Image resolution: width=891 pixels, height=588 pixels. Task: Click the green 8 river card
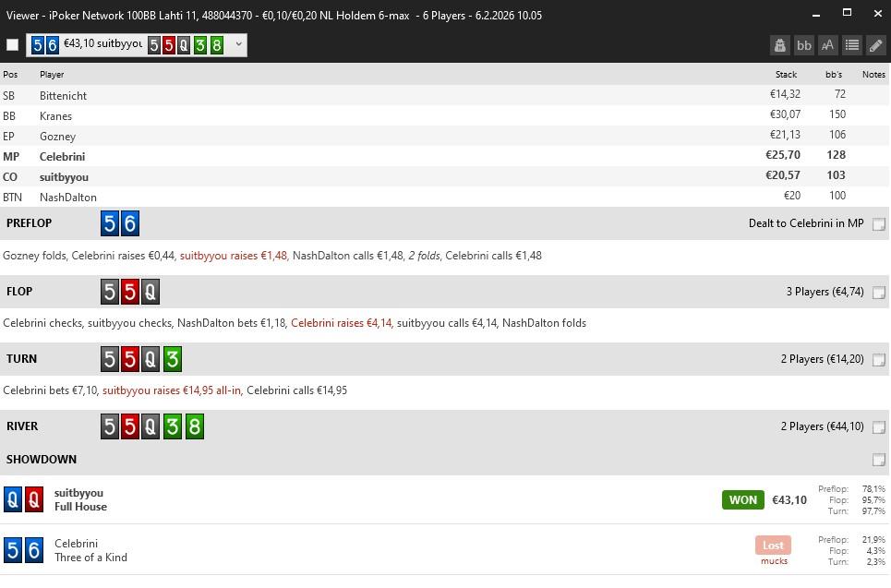(x=194, y=426)
